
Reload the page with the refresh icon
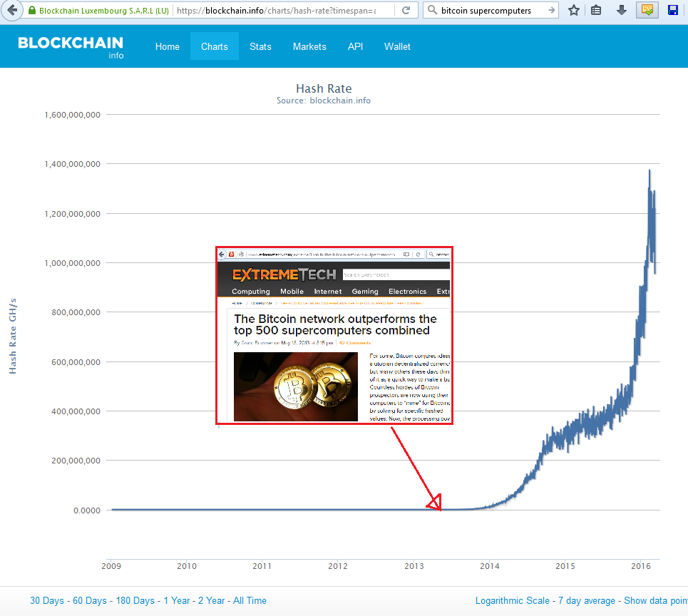[406, 10]
